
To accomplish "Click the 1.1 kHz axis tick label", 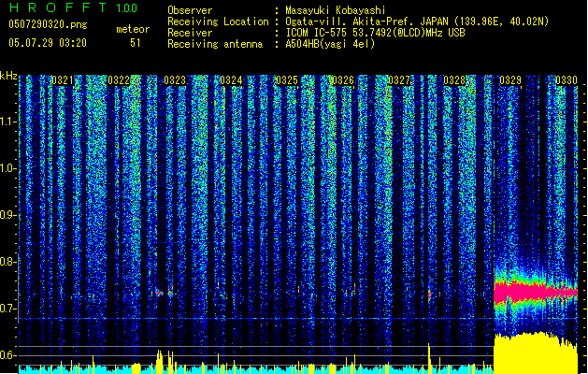I will pyautogui.click(x=8, y=122).
